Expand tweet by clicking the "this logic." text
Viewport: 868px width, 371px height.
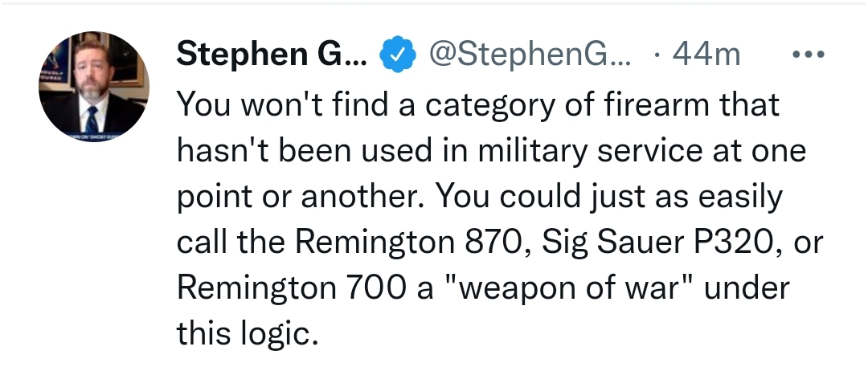point(248,333)
